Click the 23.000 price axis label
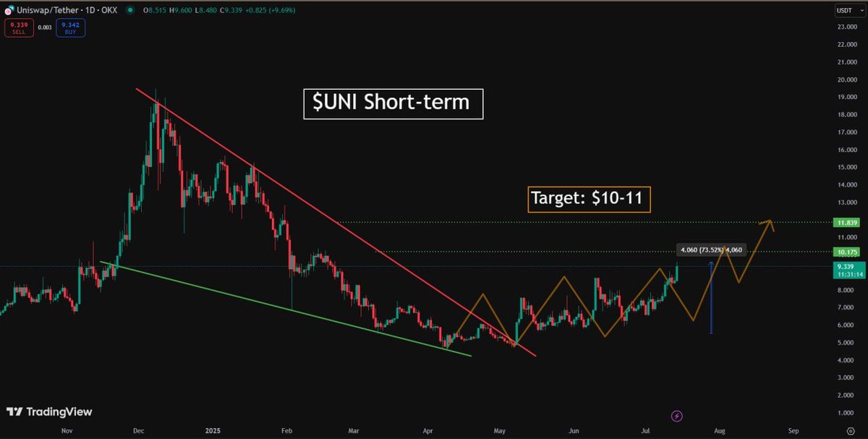Screen dimensions: 868x439 [846, 27]
